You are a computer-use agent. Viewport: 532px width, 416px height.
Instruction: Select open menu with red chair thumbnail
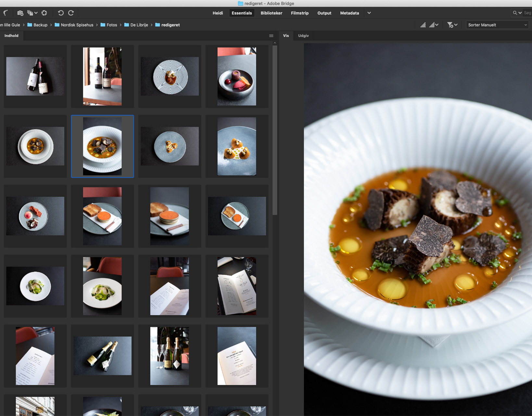pyautogui.click(x=170, y=286)
